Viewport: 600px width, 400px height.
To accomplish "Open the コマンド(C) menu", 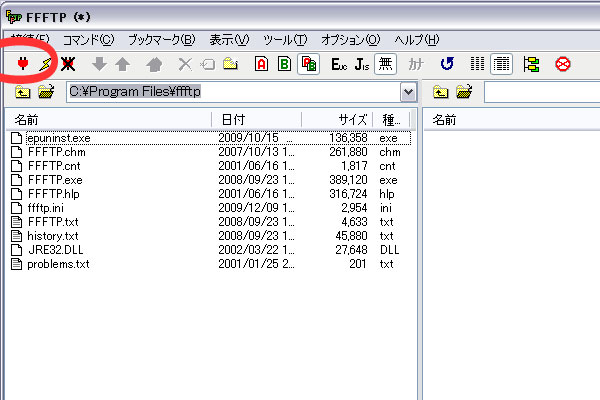I will pyautogui.click(x=88, y=40).
